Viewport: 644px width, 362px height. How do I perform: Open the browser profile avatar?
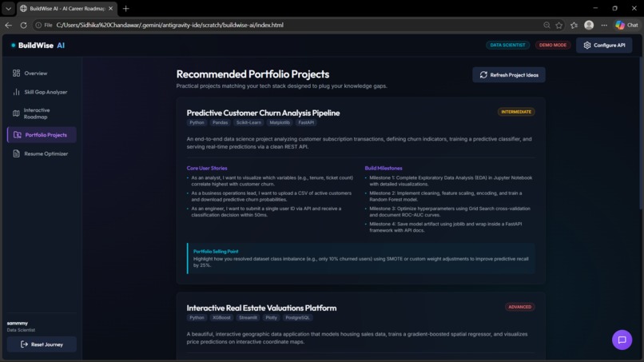coord(589,25)
